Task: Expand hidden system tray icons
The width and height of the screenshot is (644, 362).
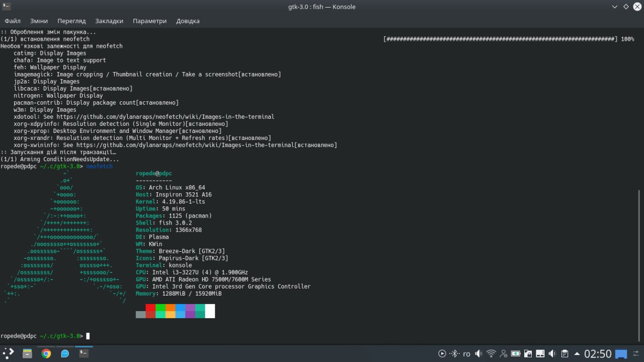Action: point(577,354)
